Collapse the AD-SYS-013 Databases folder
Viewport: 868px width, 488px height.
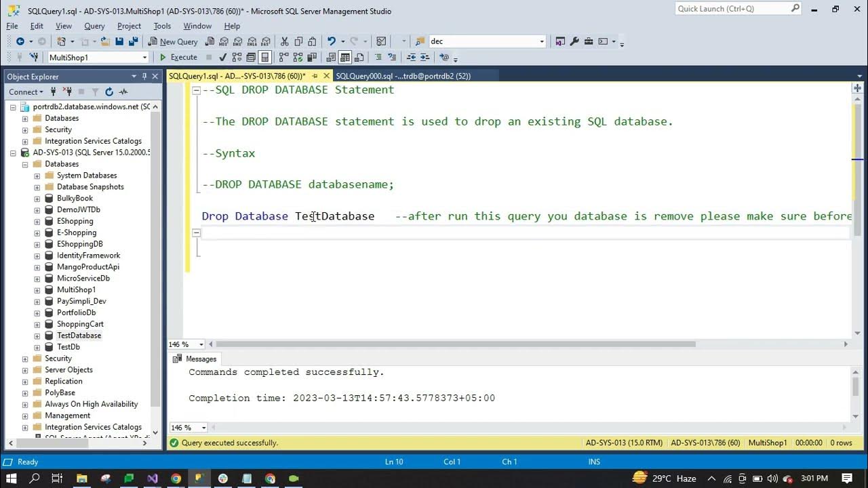click(25, 164)
